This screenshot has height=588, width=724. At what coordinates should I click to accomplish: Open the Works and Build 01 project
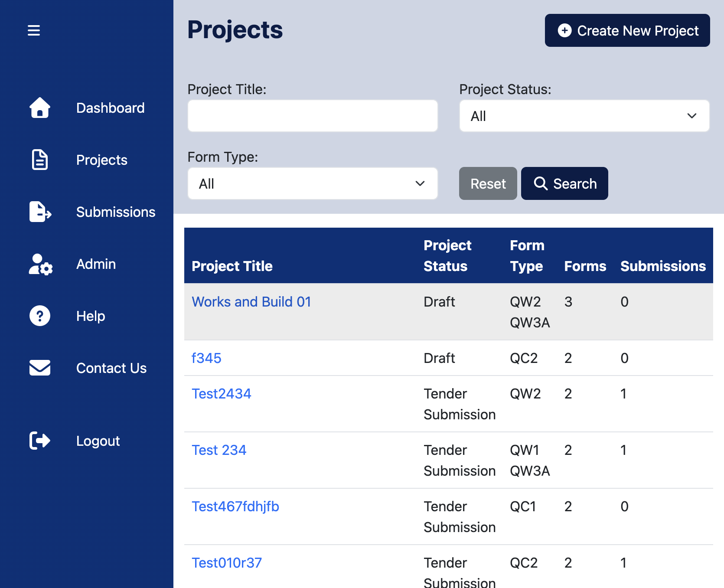click(x=251, y=302)
